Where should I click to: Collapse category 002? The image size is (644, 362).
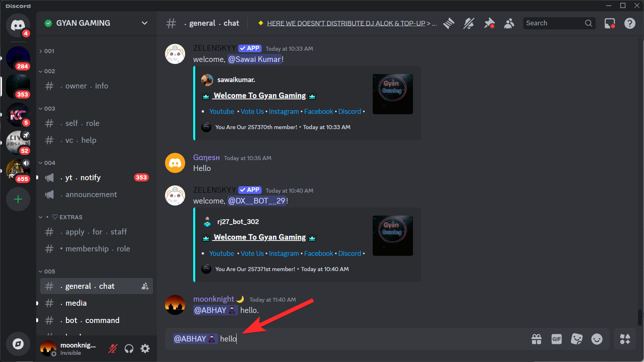[47, 71]
